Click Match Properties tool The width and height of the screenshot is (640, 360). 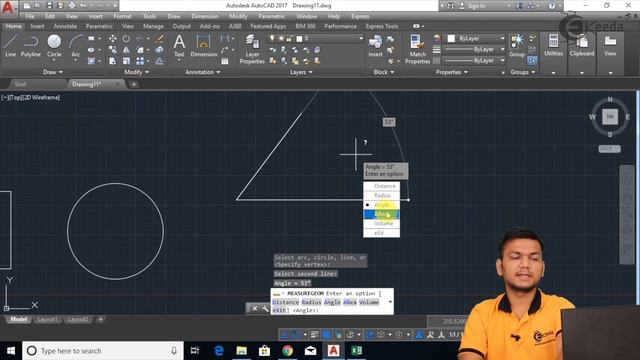click(417, 49)
